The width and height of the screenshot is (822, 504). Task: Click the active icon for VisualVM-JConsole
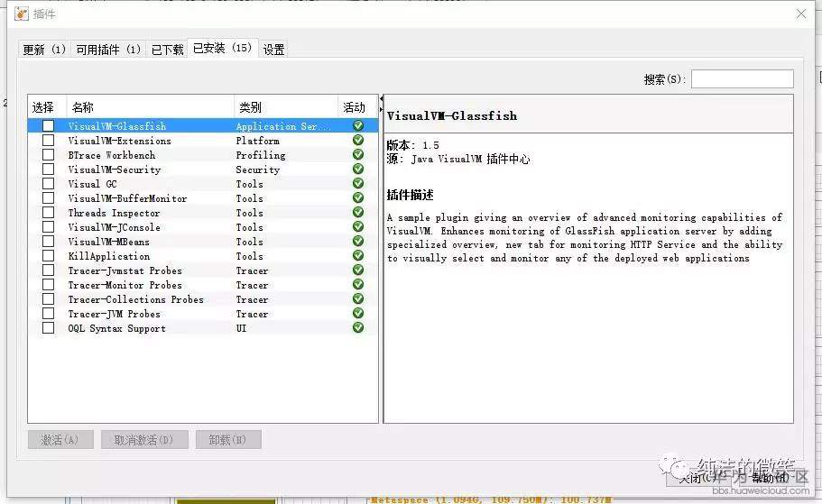tap(358, 227)
